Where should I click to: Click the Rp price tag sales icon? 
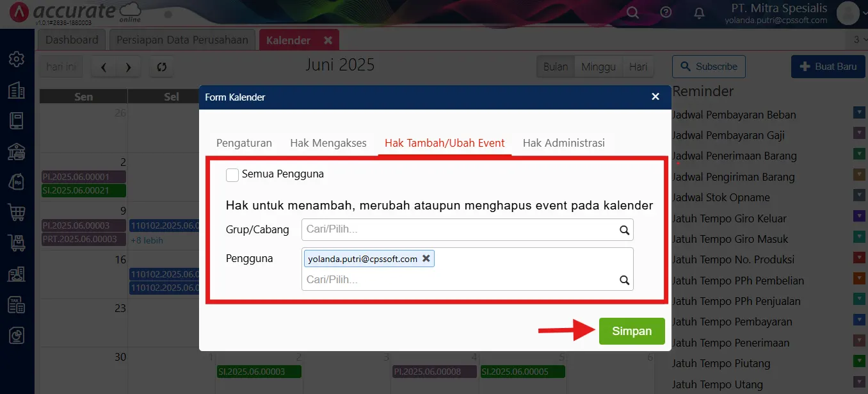click(17, 183)
